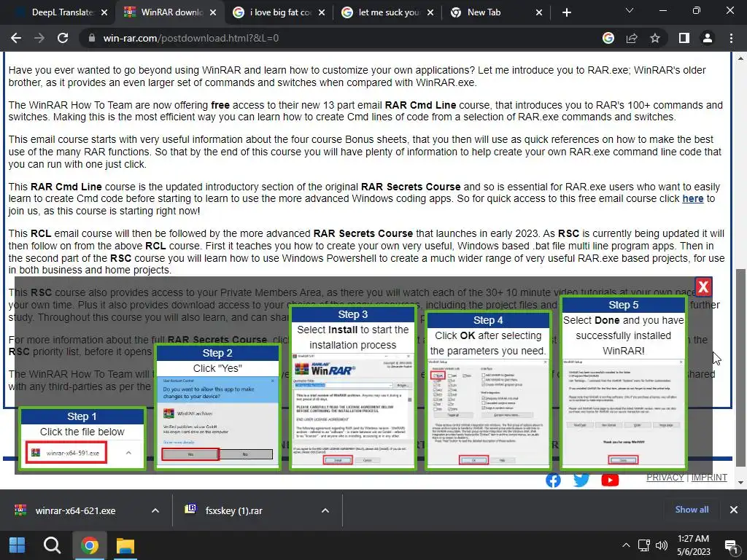Open the Facebook page icon
The height and width of the screenshot is (560, 747).
[x=553, y=480]
